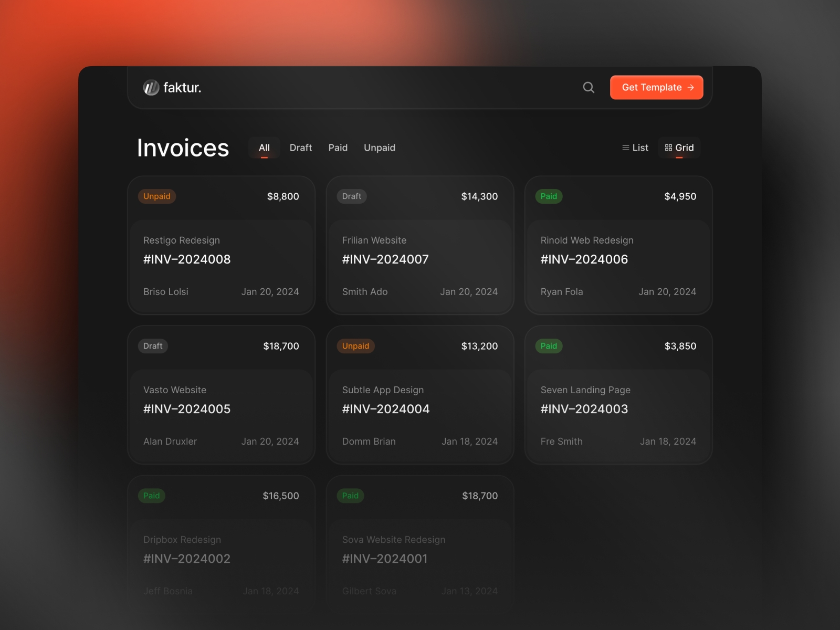The height and width of the screenshot is (630, 840).
Task: Click the Get Template button
Action: click(x=656, y=88)
